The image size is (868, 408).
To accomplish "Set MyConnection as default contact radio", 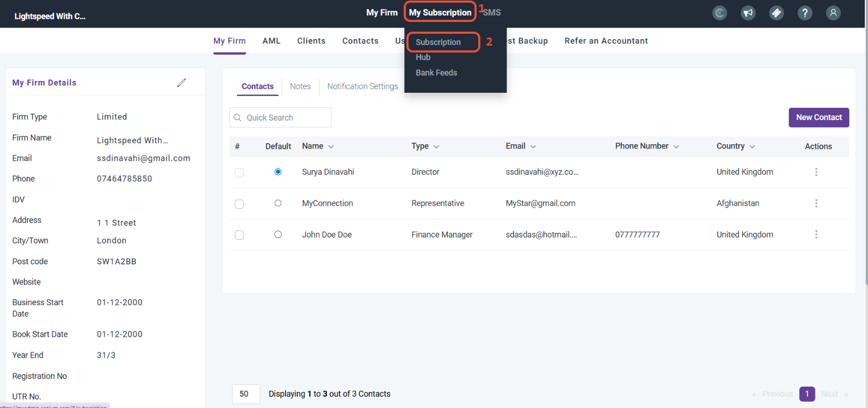I will [278, 203].
